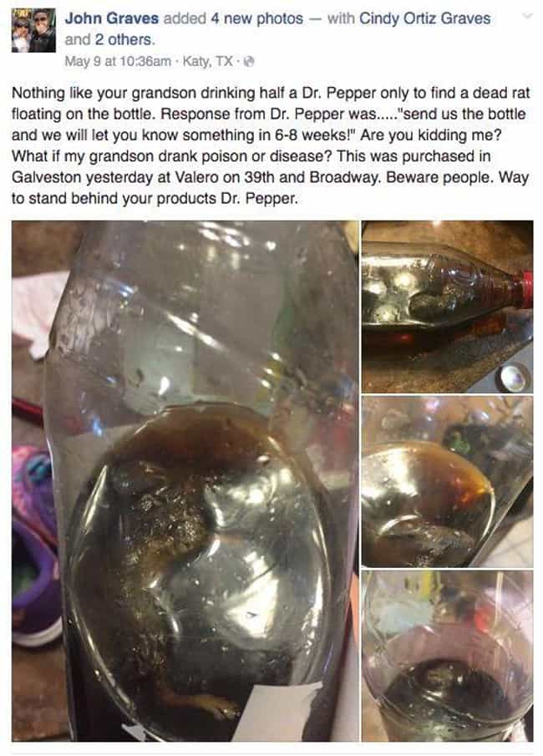Click the globe privacy icon
This screenshot has width=543, height=756.
(x=248, y=62)
